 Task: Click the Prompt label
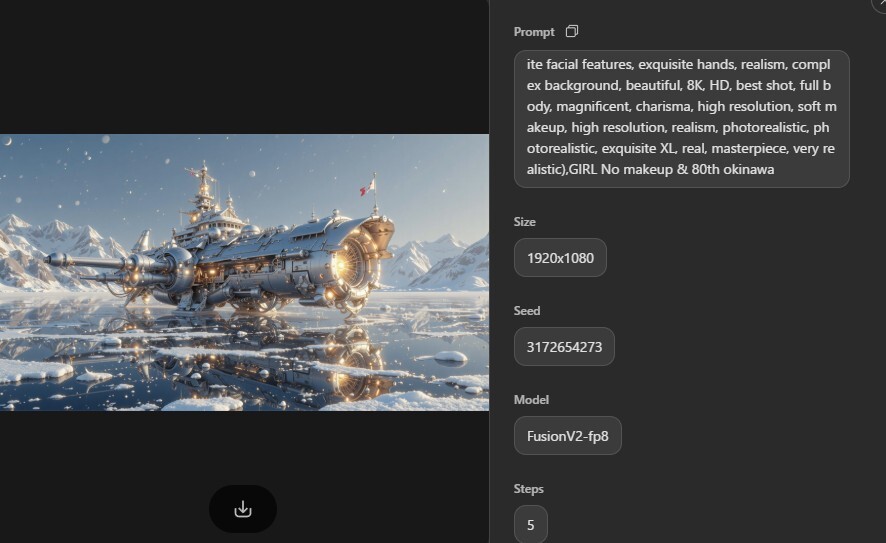click(534, 32)
